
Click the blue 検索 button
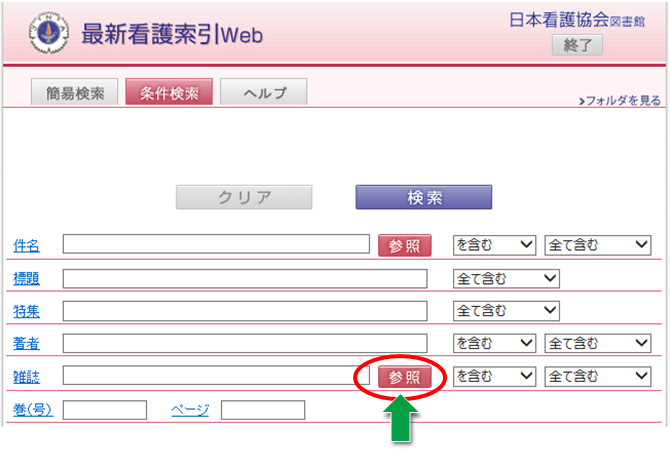point(424,197)
